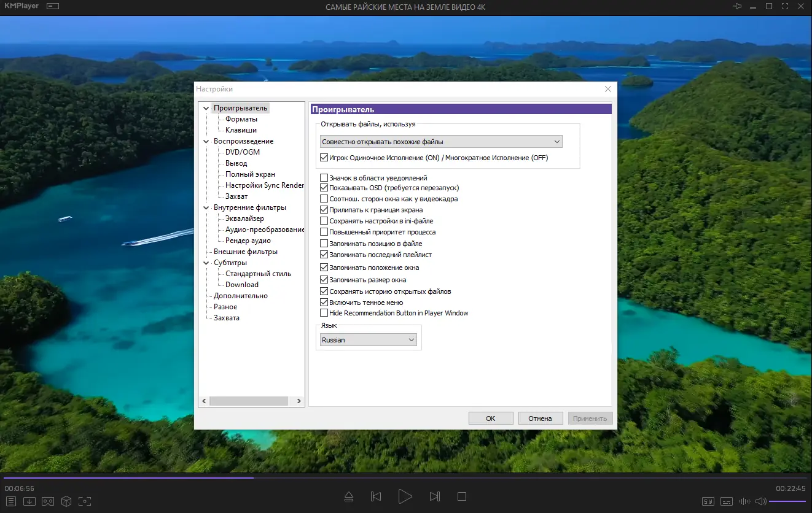Open Рендер аудио settings
Image resolution: width=812 pixels, height=513 pixels.
(248, 241)
